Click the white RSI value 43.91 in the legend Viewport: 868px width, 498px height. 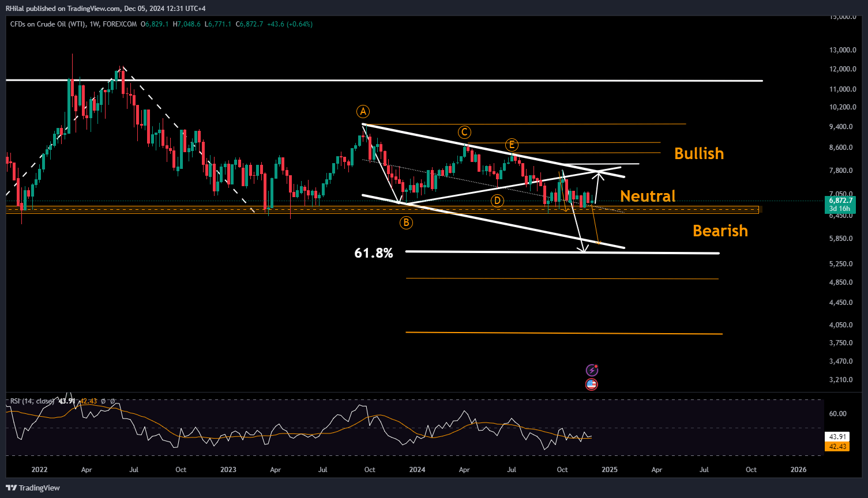click(67, 401)
